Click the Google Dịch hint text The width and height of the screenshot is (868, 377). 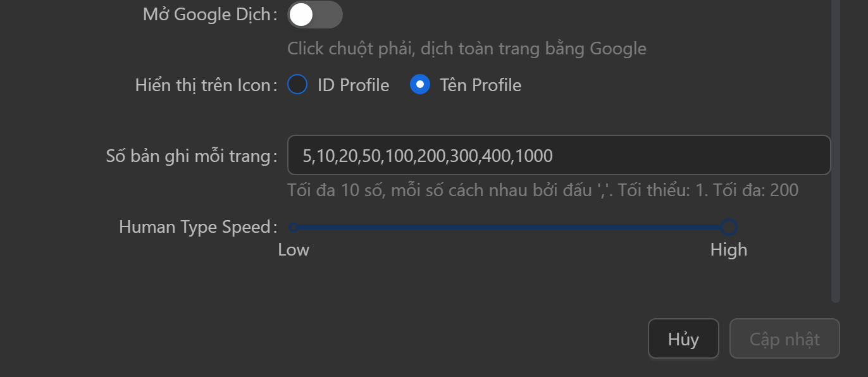(x=466, y=48)
